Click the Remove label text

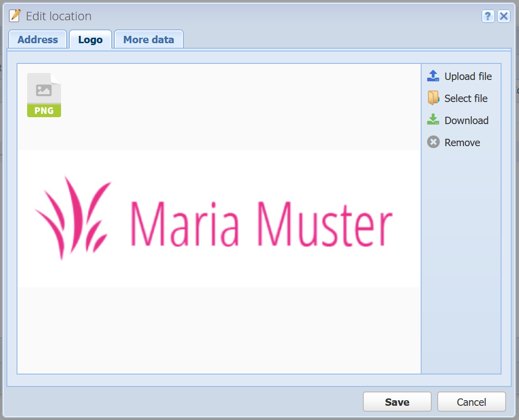point(462,142)
